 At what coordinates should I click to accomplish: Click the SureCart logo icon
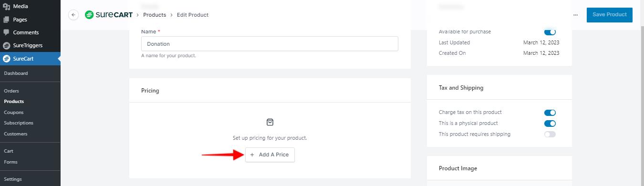[89, 15]
